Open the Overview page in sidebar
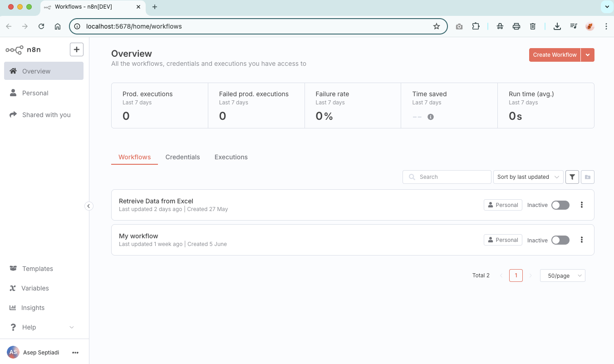 (44, 71)
